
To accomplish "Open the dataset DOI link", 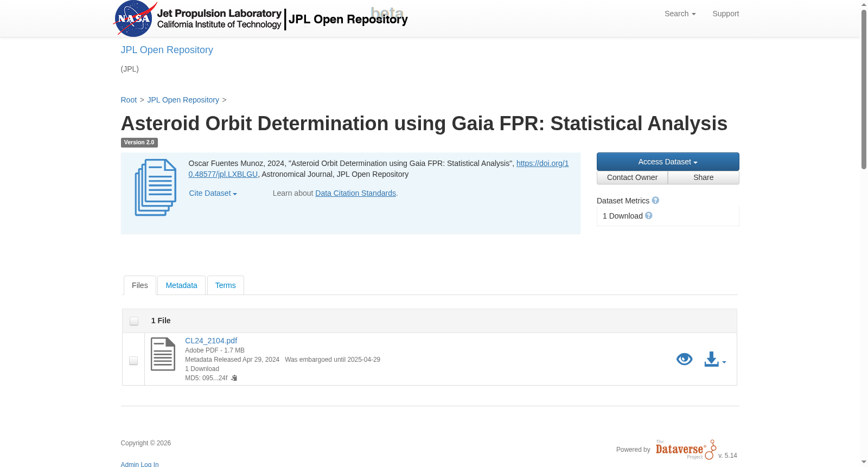I will 379,169.
